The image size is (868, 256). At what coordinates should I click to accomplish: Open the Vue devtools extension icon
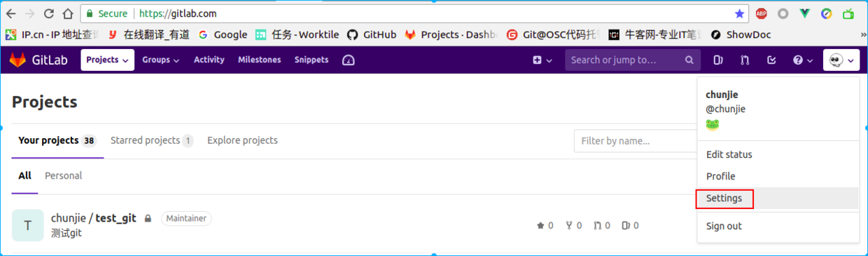[805, 13]
